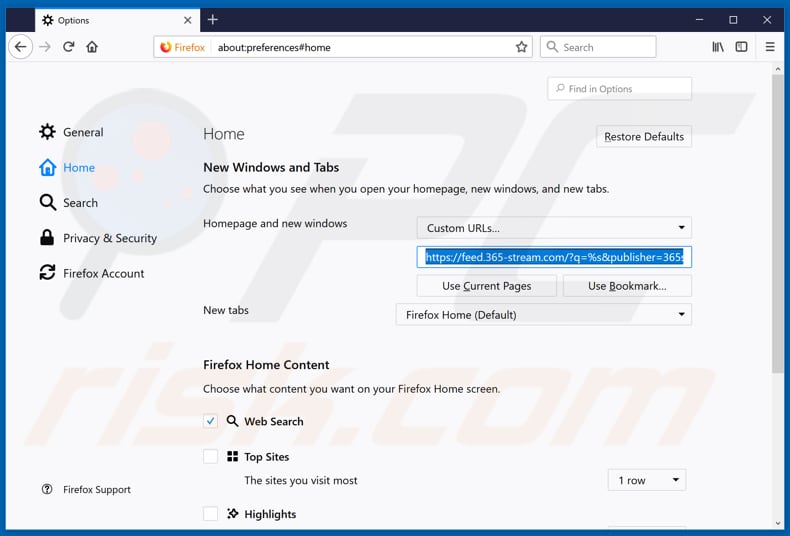Open the Top Sites row count dropdown
The image size is (790, 536).
pyautogui.click(x=647, y=480)
